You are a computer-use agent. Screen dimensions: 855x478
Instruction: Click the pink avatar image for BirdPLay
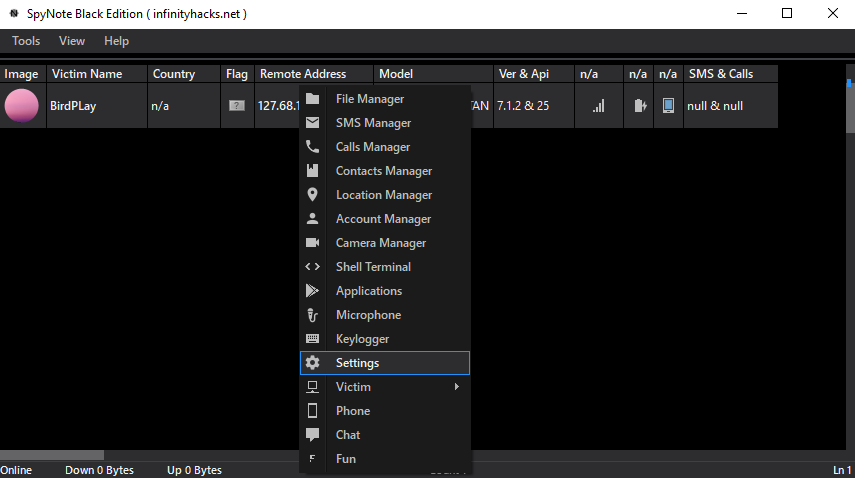[22, 106]
